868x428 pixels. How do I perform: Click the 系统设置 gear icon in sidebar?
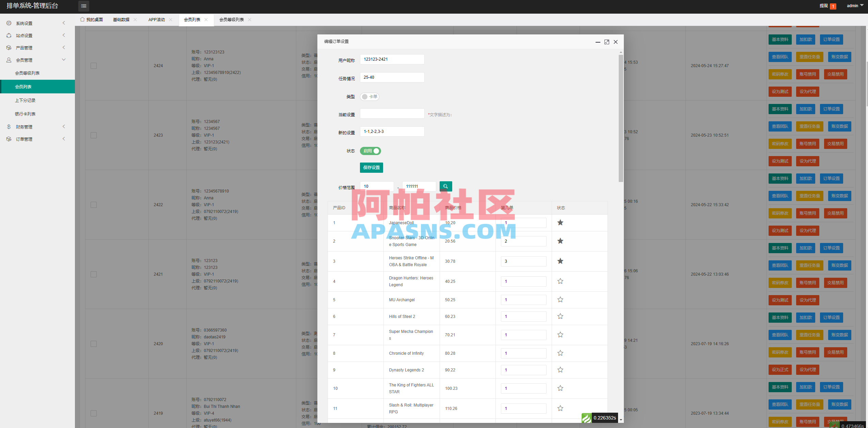9,23
